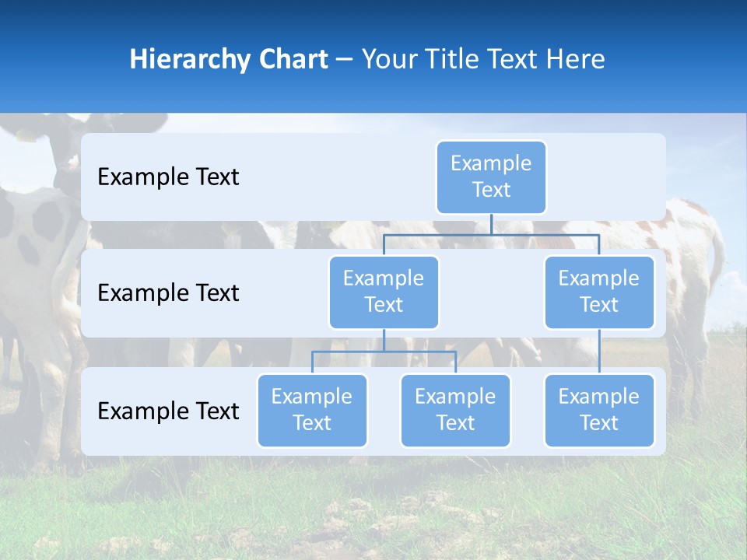This screenshot has width=747, height=560.
Task: Click the bold "Hierarchy Chart" title text
Action: tap(229, 59)
